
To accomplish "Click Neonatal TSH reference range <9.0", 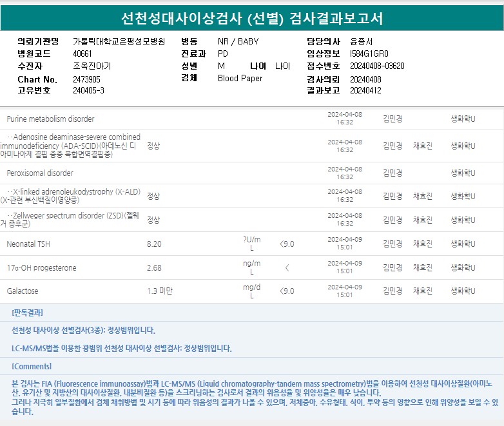I will 287,244.
